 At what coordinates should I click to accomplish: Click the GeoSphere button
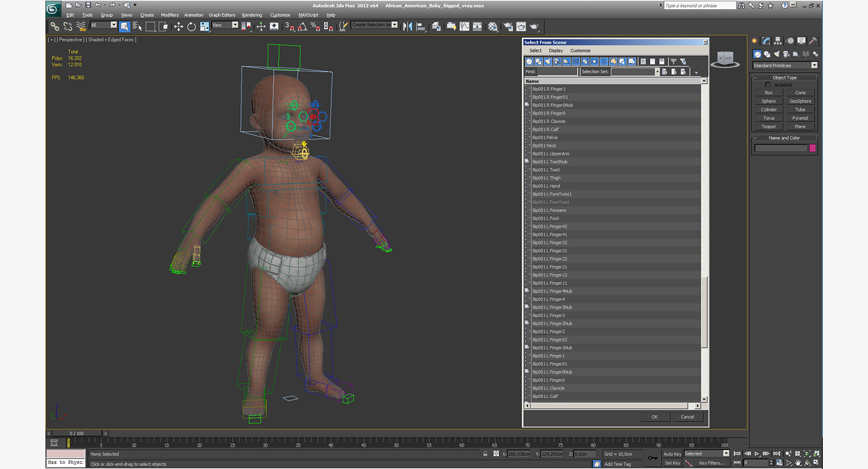pyautogui.click(x=801, y=101)
